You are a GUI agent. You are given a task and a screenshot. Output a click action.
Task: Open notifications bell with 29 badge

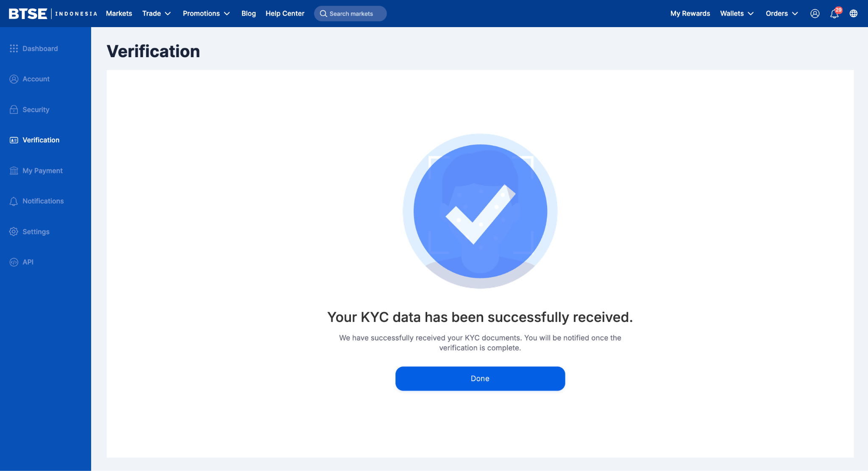(835, 13)
